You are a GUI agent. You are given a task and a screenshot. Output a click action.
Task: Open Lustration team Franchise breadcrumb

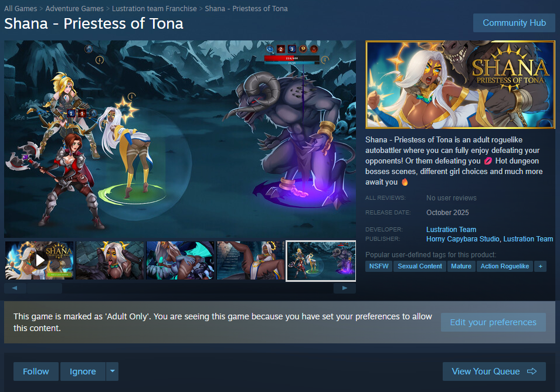click(154, 9)
